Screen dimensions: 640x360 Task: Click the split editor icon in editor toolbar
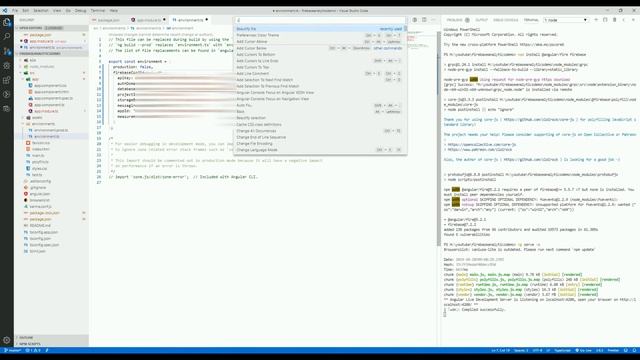tap(424, 20)
